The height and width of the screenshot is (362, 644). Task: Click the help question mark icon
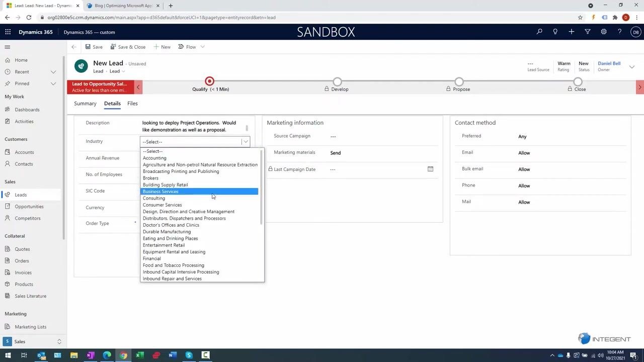(x=620, y=32)
